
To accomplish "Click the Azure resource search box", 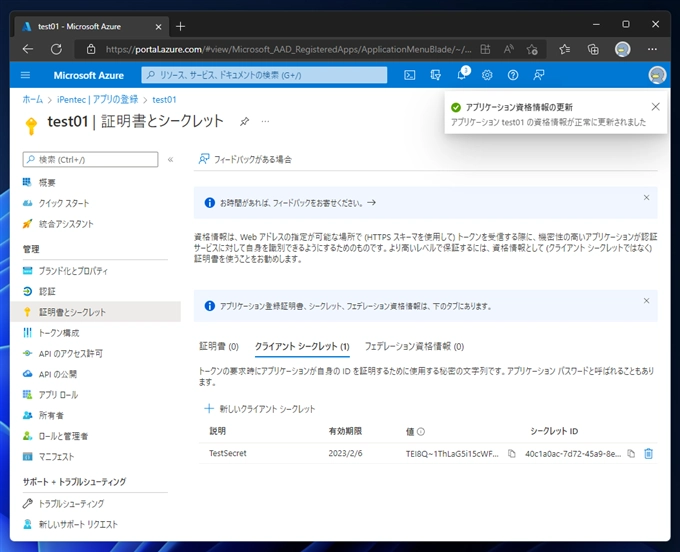I will pos(264,75).
